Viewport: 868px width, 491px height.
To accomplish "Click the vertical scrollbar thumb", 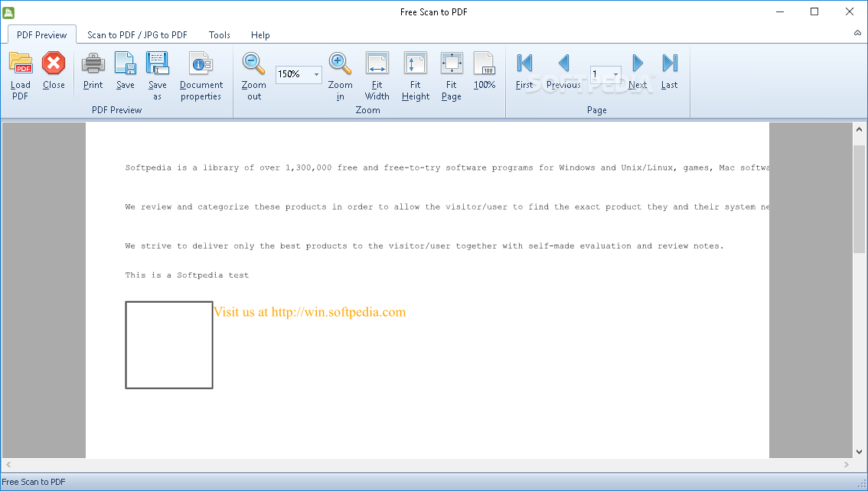I will tap(859, 198).
